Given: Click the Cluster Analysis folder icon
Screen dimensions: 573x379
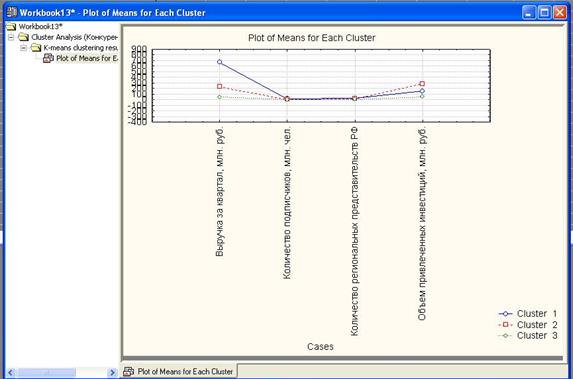Looking at the screenshot, I should click(x=24, y=37).
